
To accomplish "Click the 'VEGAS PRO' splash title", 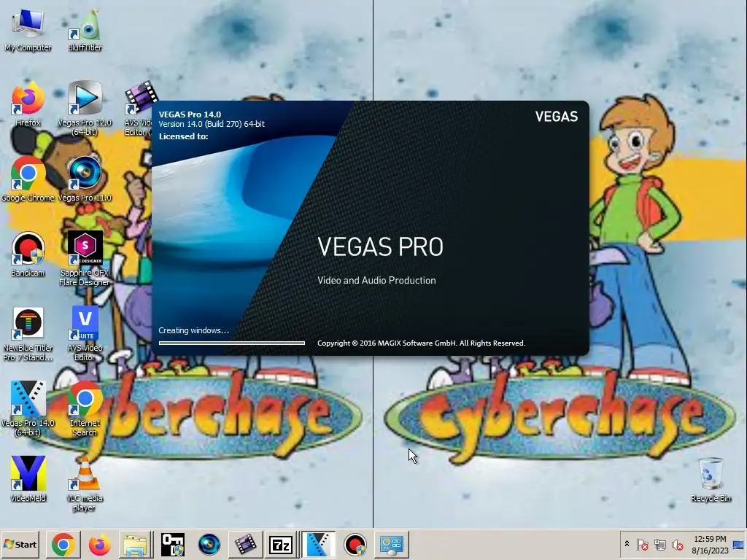I will [x=380, y=246].
